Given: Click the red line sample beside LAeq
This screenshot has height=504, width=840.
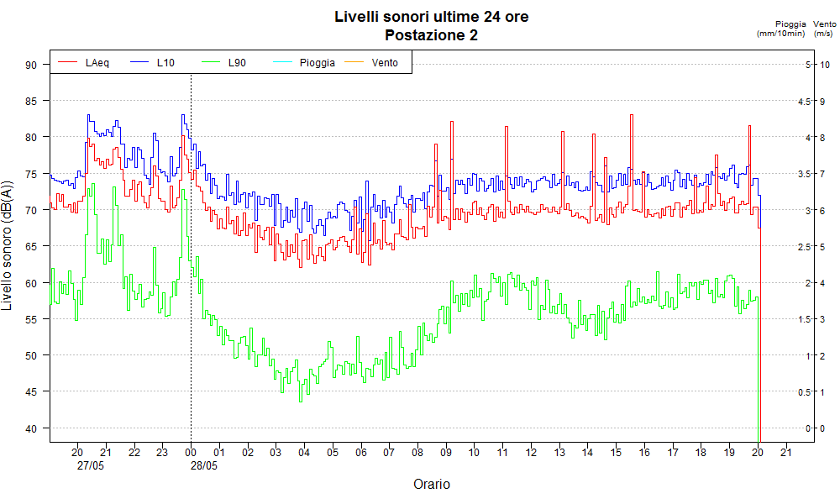Looking at the screenshot, I should point(68,63).
